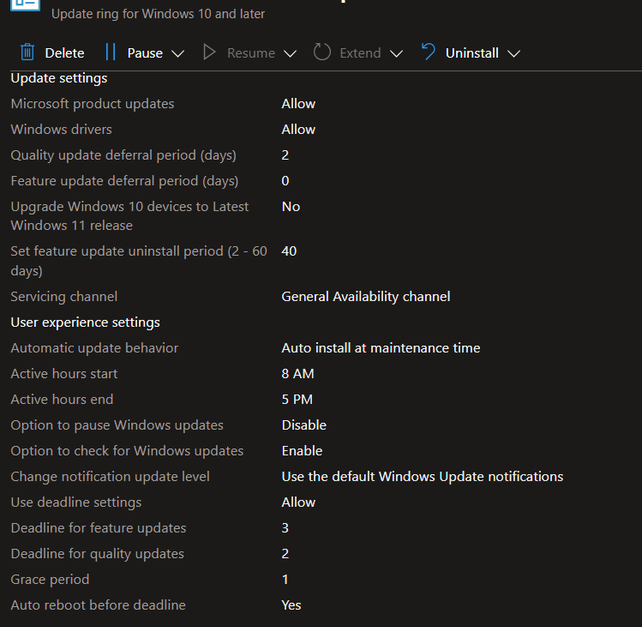The image size is (642, 627).
Task: Click 'Deadline for feature updates' label
Action: (99, 529)
